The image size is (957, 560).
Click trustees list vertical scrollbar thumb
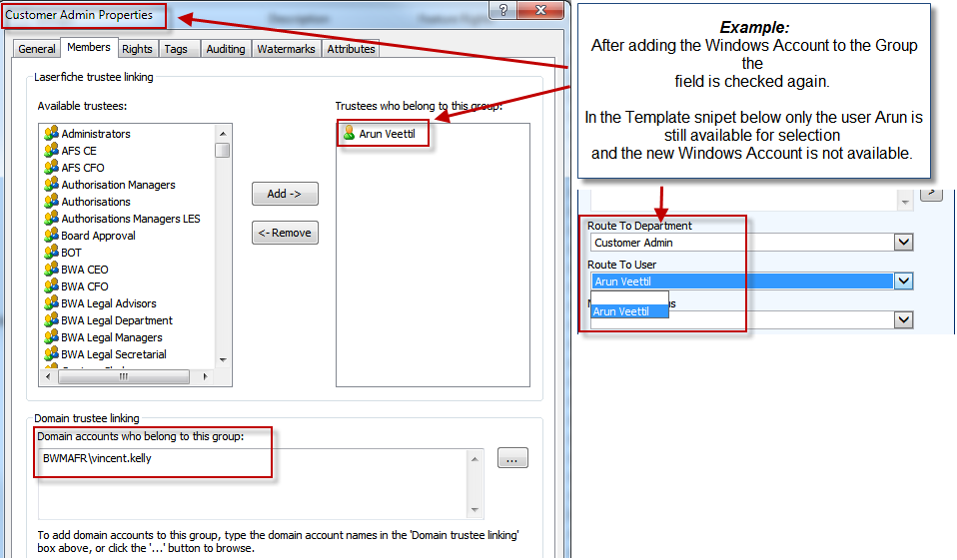tap(223, 150)
